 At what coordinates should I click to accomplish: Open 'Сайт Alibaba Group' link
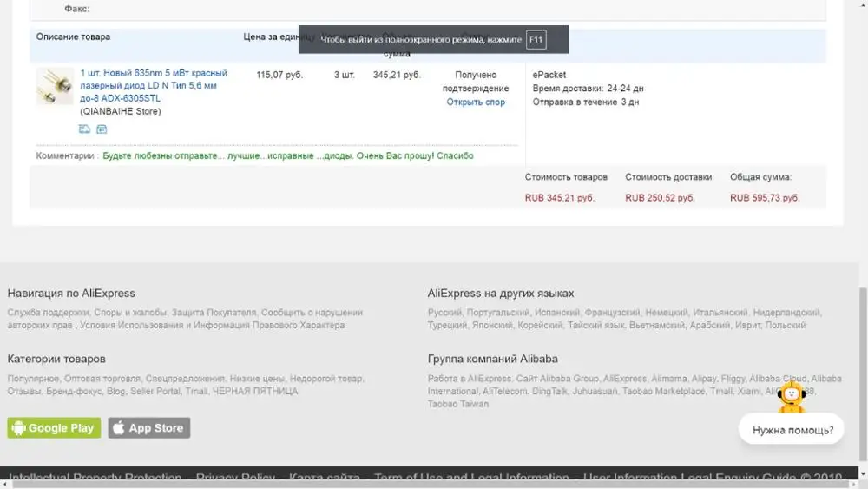click(x=557, y=379)
